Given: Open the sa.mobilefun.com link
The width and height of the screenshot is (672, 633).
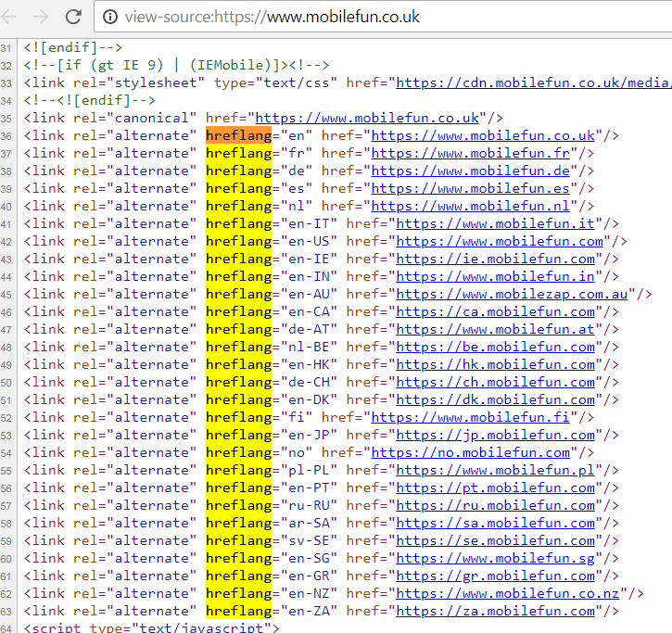Looking at the screenshot, I should pos(496,523).
